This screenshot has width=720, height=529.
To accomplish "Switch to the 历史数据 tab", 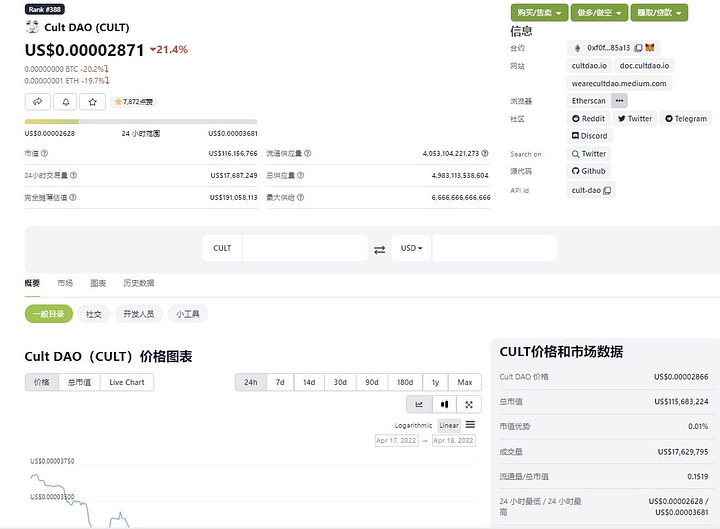I will 138,283.
